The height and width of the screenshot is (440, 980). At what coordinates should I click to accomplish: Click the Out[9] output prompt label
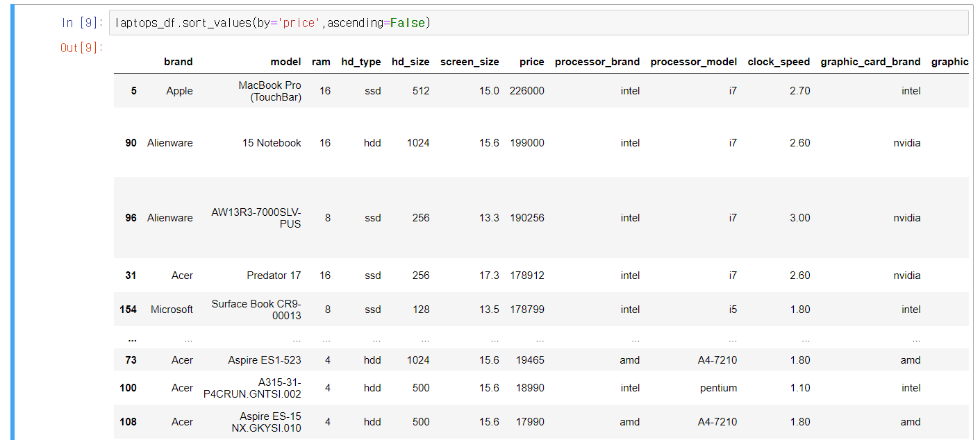click(81, 48)
